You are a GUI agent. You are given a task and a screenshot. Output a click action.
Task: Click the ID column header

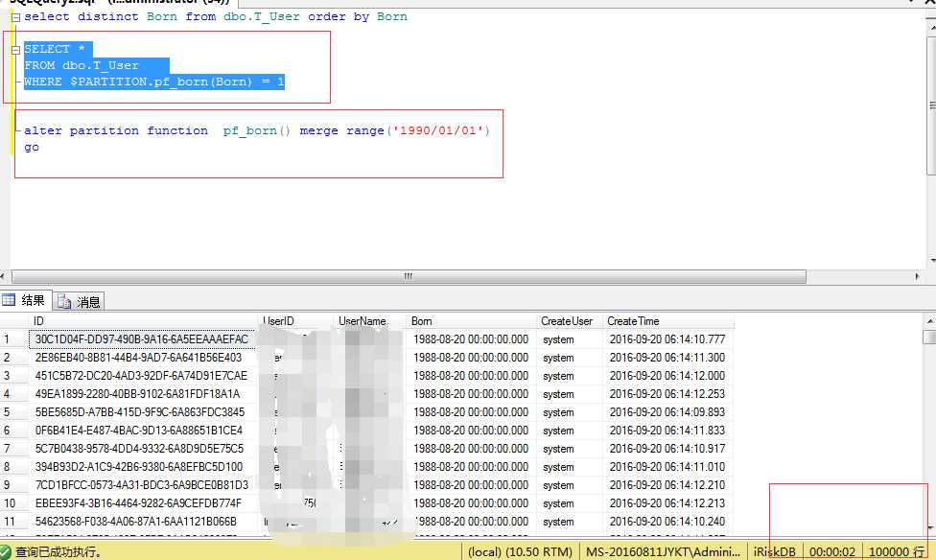click(x=143, y=321)
